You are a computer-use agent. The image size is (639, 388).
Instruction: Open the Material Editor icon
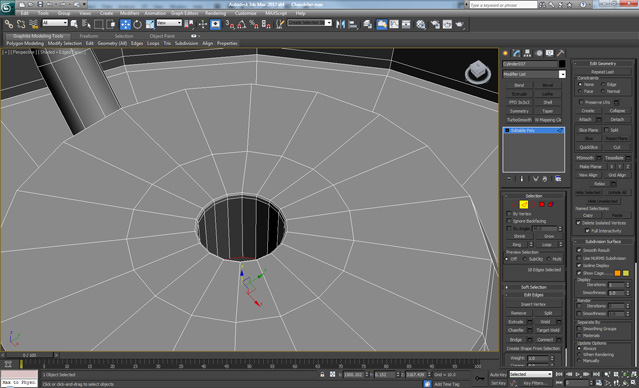tap(421, 24)
